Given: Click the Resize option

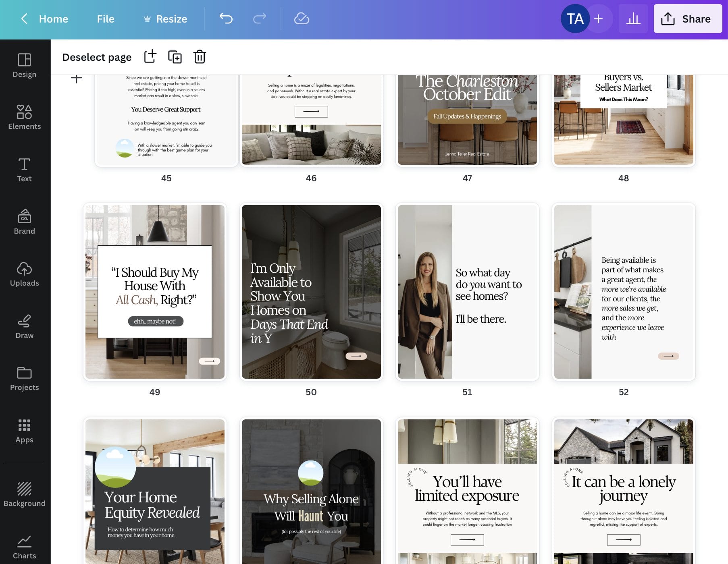Looking at the screenshot, I should (x=165, y=19).
